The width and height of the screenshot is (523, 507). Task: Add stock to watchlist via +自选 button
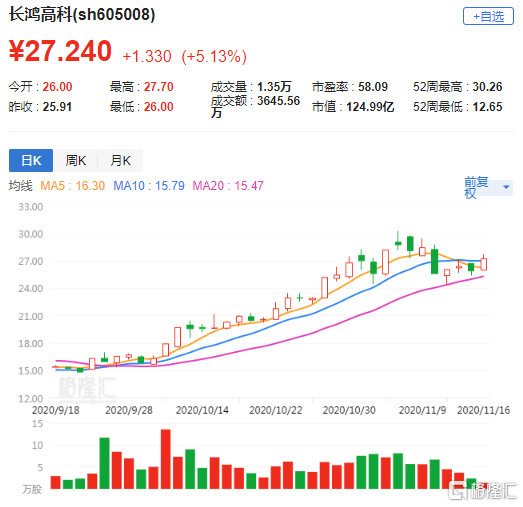488,16
